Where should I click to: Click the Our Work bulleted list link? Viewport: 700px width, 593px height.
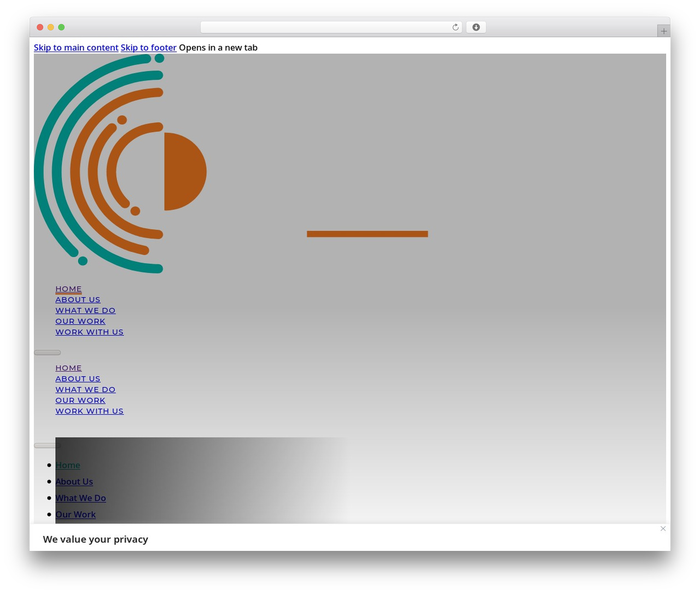coord(75,514)
